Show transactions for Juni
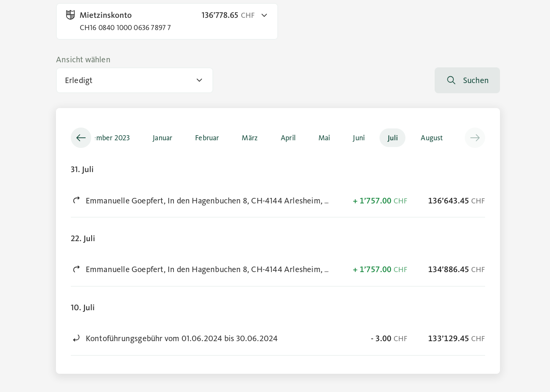 359,138
